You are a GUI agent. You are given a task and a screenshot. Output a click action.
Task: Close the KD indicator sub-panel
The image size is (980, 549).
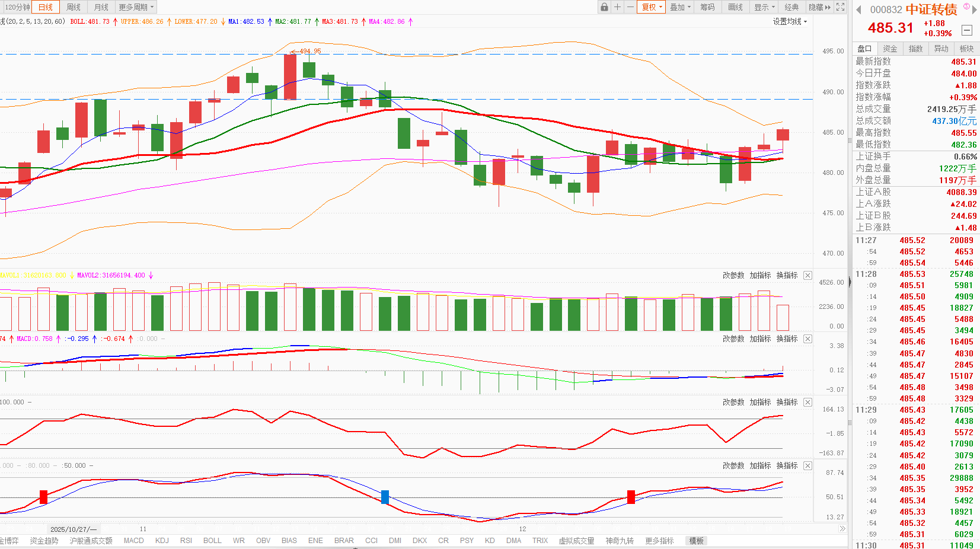(x=807, y=466)
